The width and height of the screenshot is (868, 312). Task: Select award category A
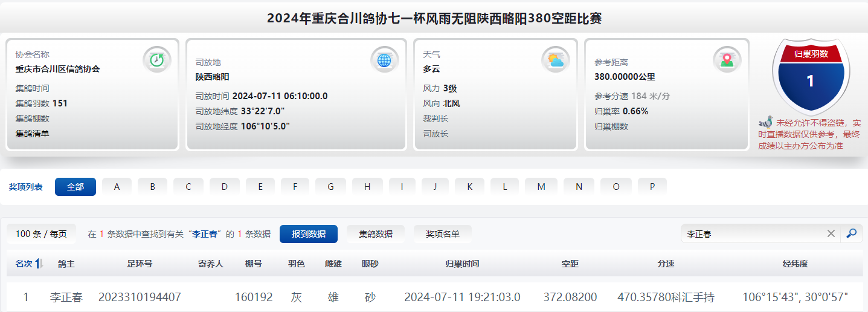click(x=117, y=187)
